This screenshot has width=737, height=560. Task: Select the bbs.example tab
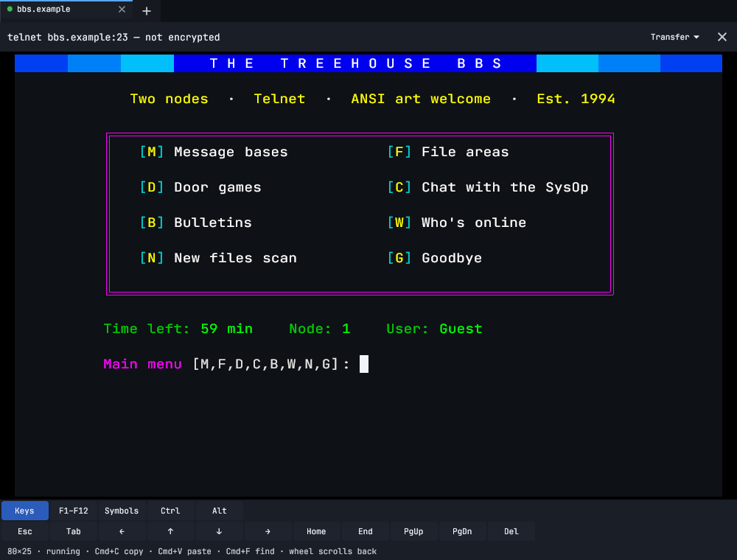point(66,10)
